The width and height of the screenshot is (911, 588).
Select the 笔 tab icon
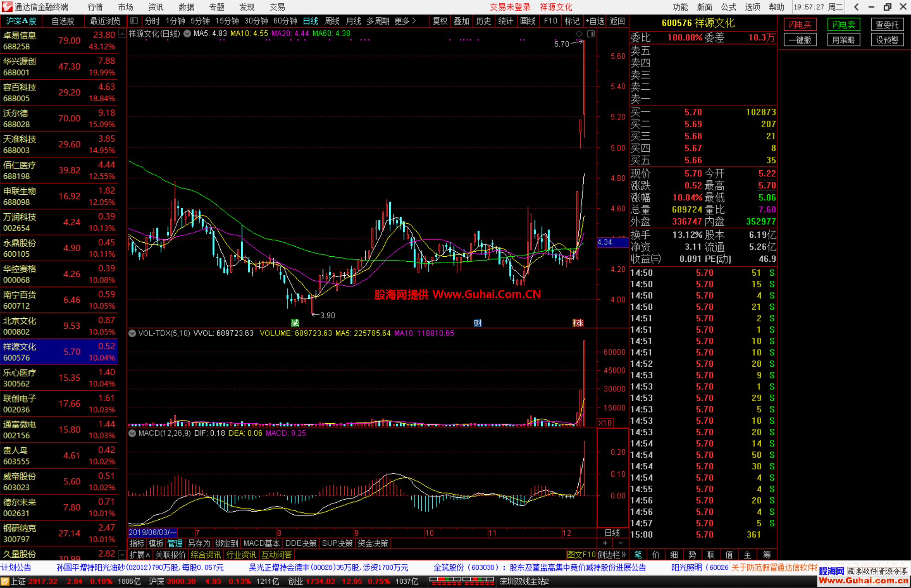(638, 555)
